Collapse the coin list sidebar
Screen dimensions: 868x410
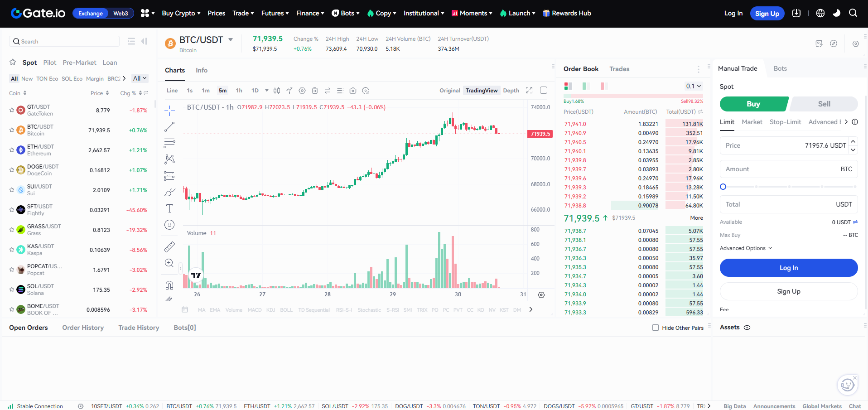click(145, 41)
